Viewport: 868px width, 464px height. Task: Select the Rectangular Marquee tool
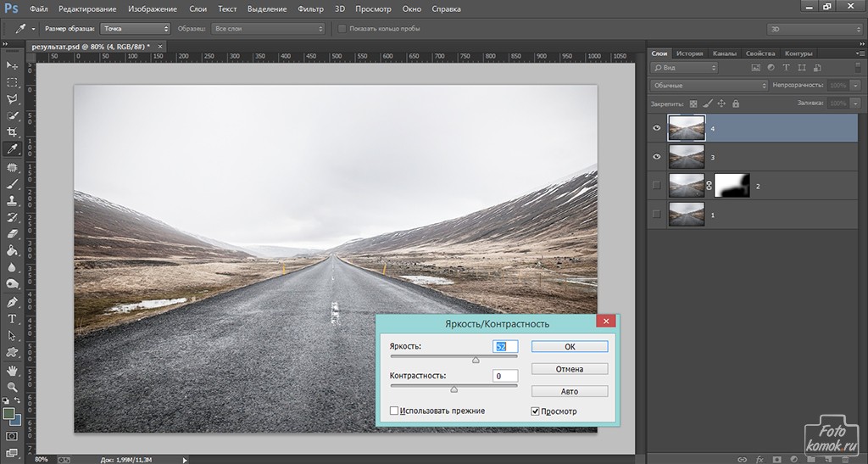(12, 82)
